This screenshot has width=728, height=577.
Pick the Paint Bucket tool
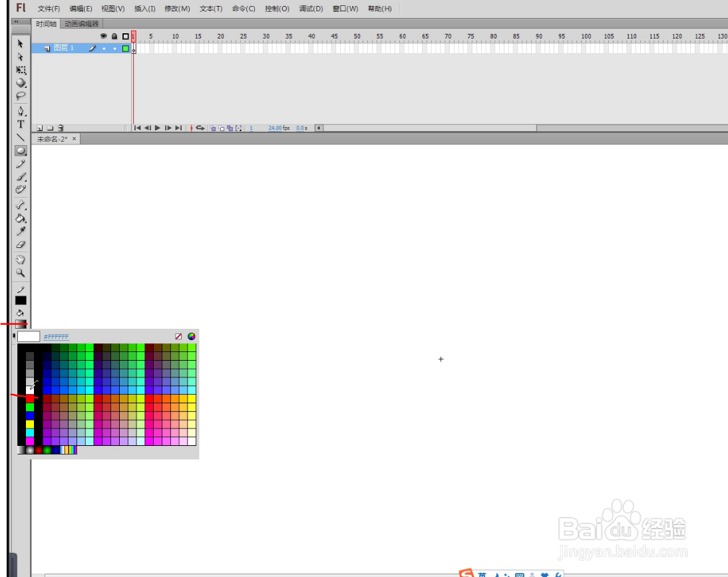(x=21, y=218)
